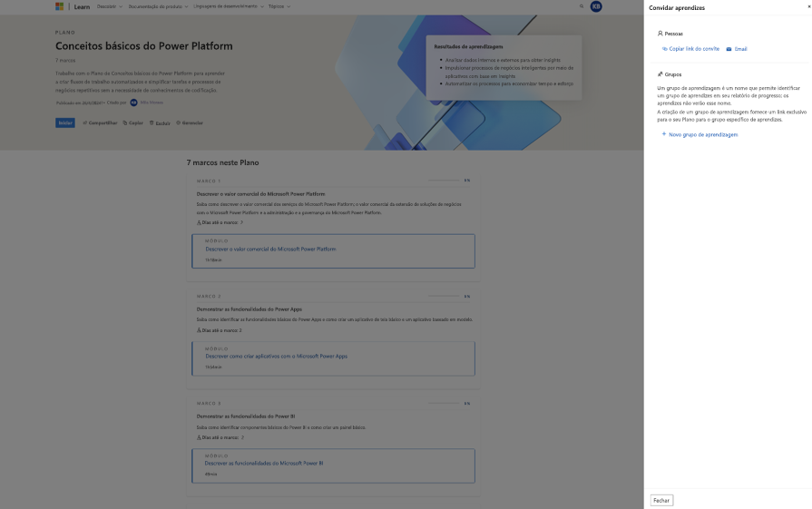Expand the Documentação do produto menu

tap(158, 6)
